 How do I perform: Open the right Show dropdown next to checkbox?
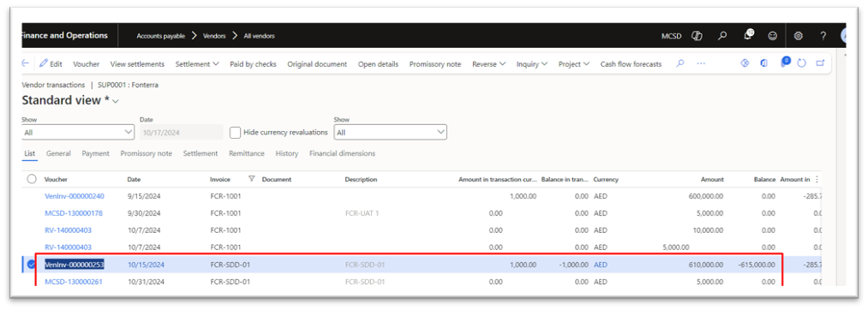pyautogui.click(x=390, y=132)
